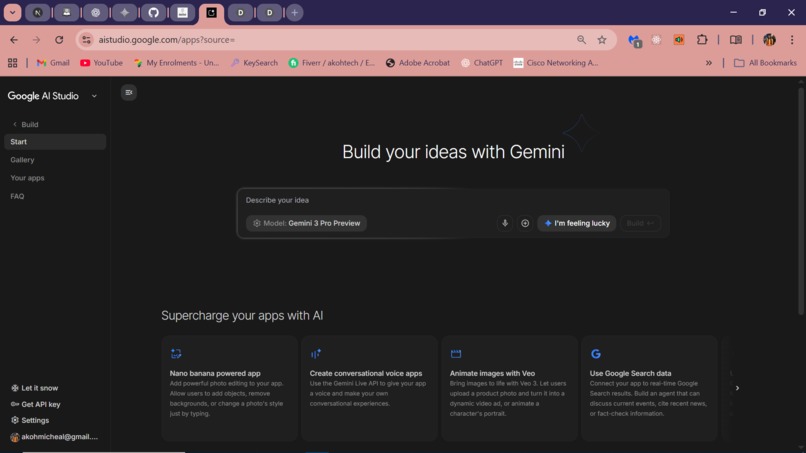
Task: Click the browser back arrow
Action: pyautogui.click(x=14, y=40)
